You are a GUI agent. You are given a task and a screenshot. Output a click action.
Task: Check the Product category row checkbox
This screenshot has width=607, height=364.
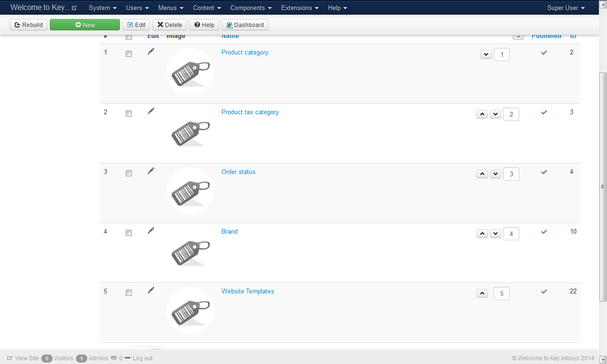129,54
